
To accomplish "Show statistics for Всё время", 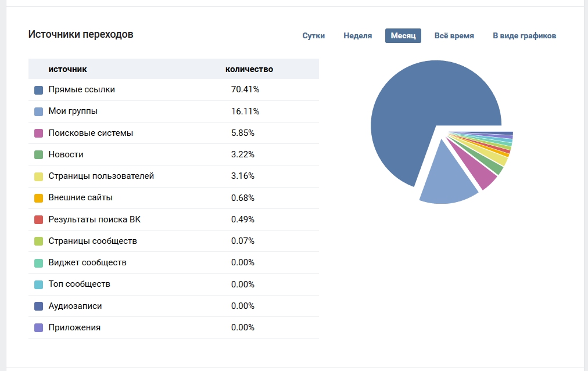I will tap(454, 35).
